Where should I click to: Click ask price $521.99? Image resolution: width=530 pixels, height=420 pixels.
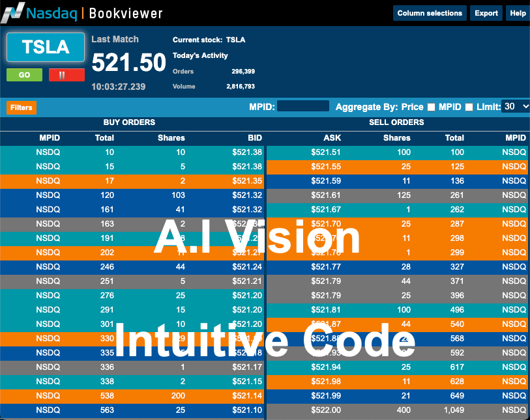pos(326,396)
